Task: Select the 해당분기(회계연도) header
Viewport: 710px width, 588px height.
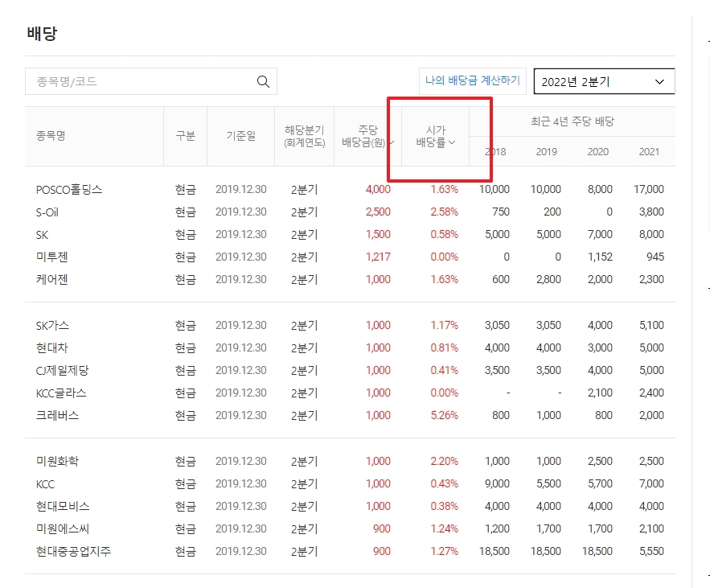Action: pyautogui.click(x=304, y=137)
